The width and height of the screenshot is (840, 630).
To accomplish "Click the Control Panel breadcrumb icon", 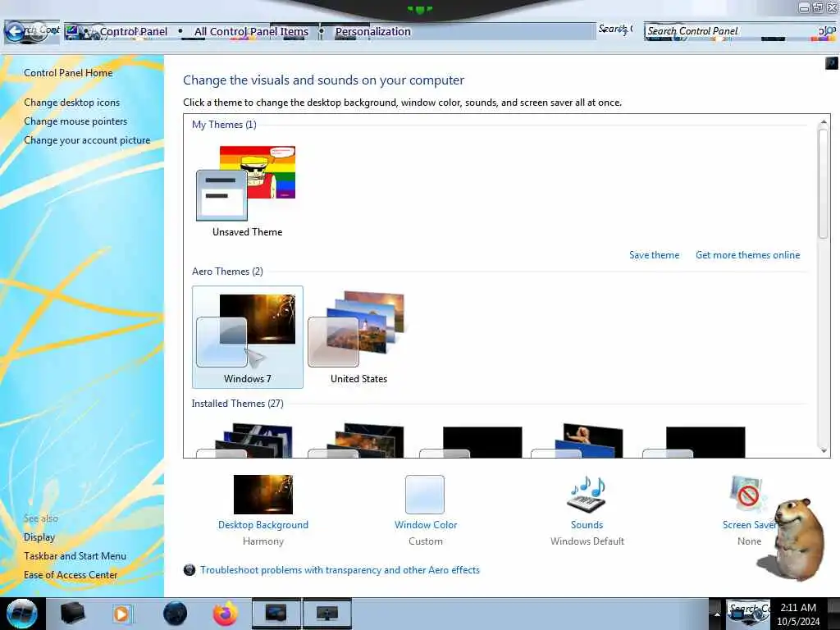I will click(x=72, y=32).
